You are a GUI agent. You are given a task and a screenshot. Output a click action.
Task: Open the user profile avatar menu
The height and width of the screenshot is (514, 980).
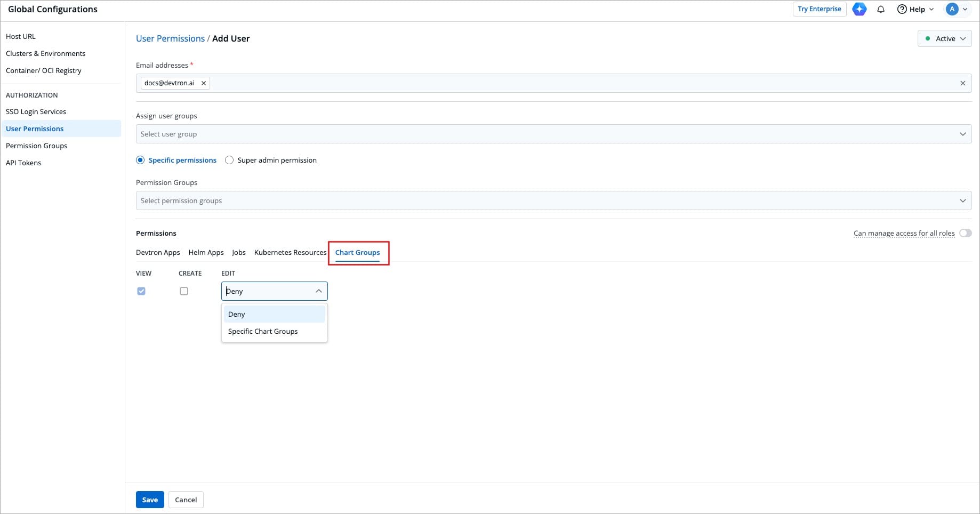952,9
